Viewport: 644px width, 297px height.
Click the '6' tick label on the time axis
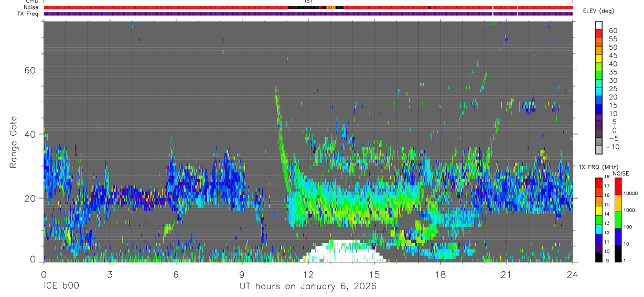(176, 274)
